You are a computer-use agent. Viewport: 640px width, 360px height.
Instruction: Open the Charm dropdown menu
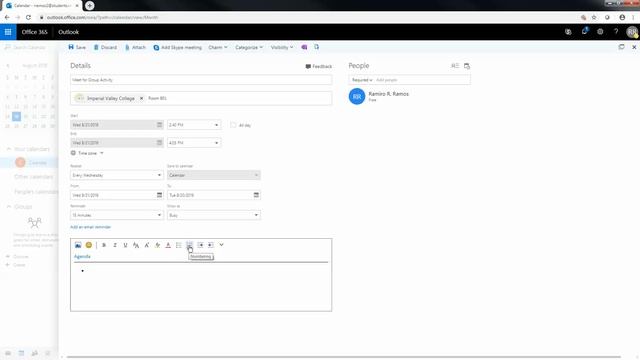(218, 47)
